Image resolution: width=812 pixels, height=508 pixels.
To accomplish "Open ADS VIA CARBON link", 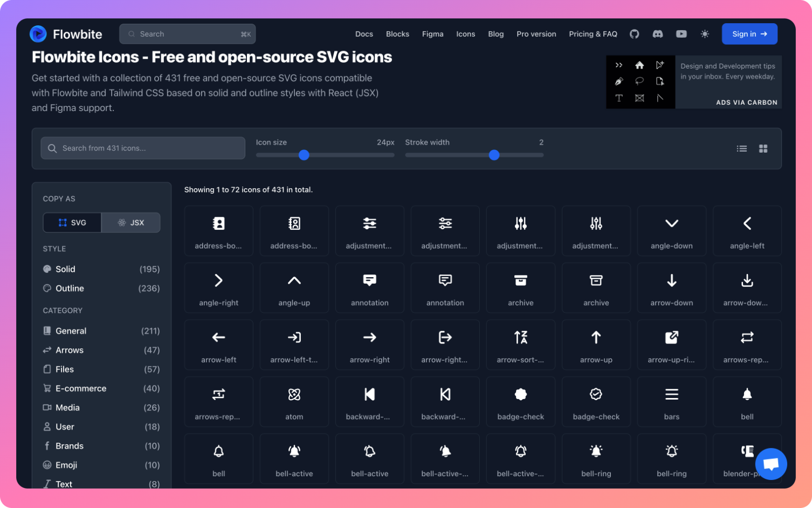I will [x=747, y=102].
